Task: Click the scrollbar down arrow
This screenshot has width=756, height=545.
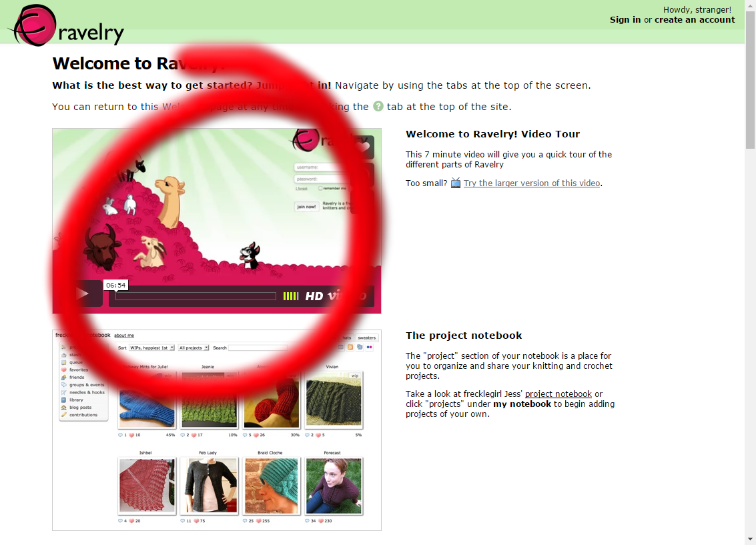Action: pos(750,539)
